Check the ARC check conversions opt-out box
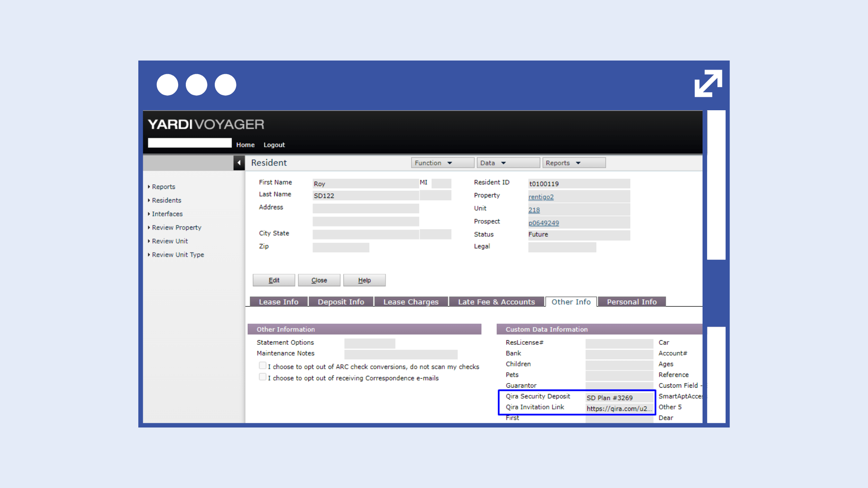This screenshot has height=488, width=868. pos(262,366)
